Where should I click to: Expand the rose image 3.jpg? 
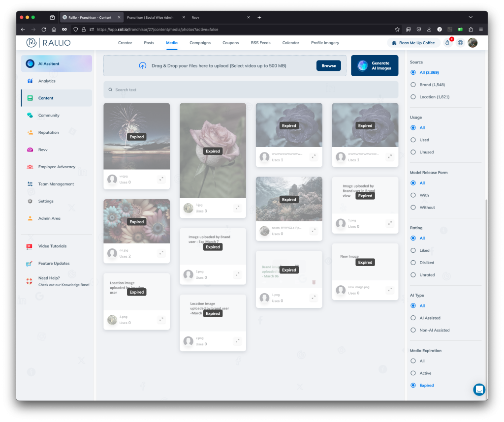237,208
